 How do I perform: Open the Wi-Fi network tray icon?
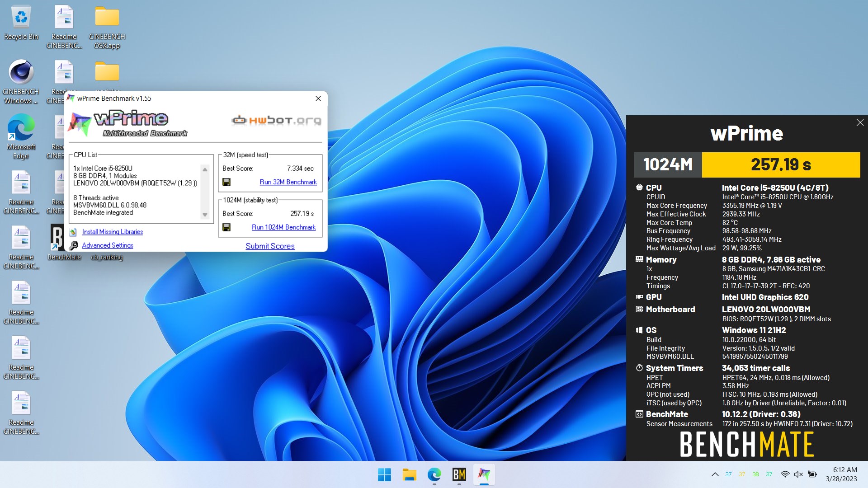785,474
